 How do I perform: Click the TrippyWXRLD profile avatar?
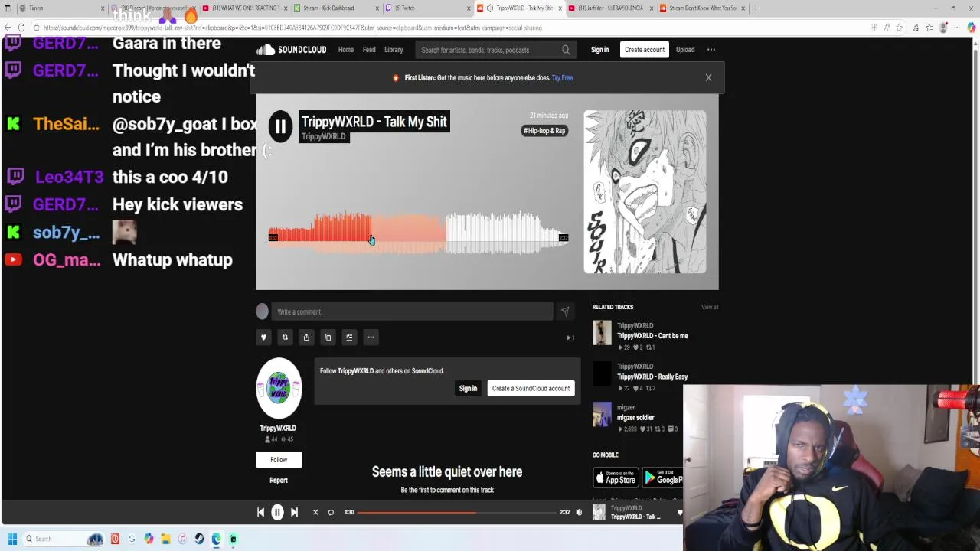click(x=279, y=388)
